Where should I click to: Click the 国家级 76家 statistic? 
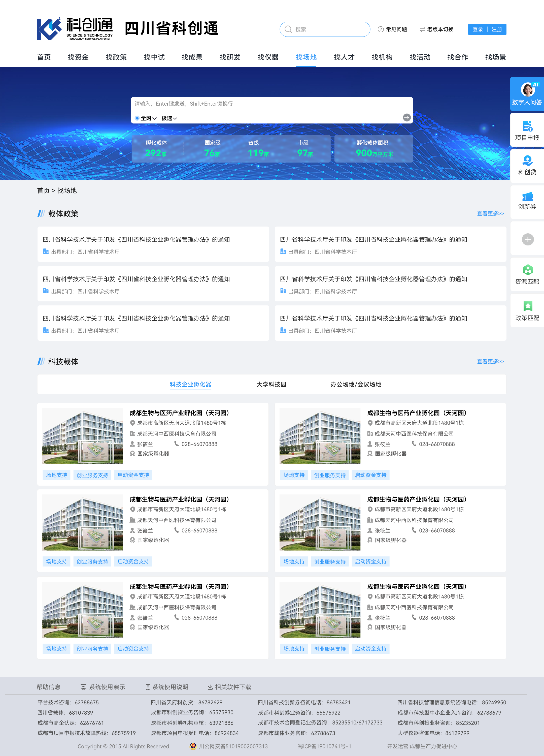[x=212, y=149]
